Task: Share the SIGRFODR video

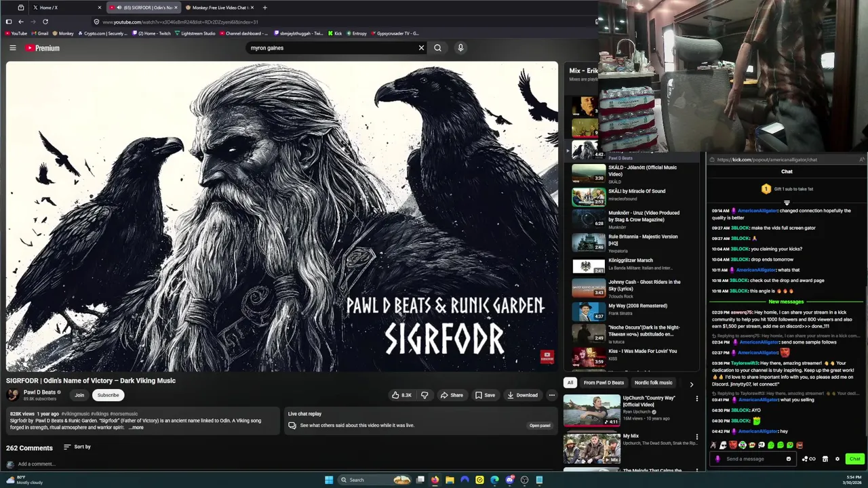Action: (452, 395)
